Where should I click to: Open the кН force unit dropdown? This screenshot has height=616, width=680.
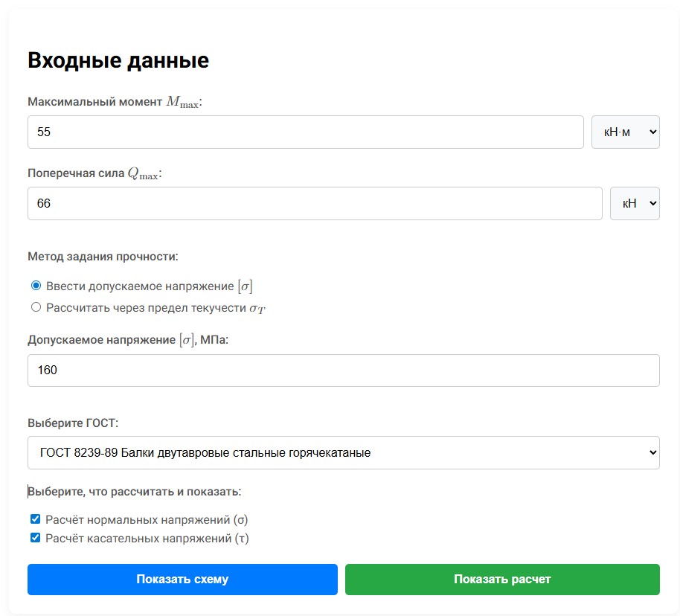coord(634,203)
